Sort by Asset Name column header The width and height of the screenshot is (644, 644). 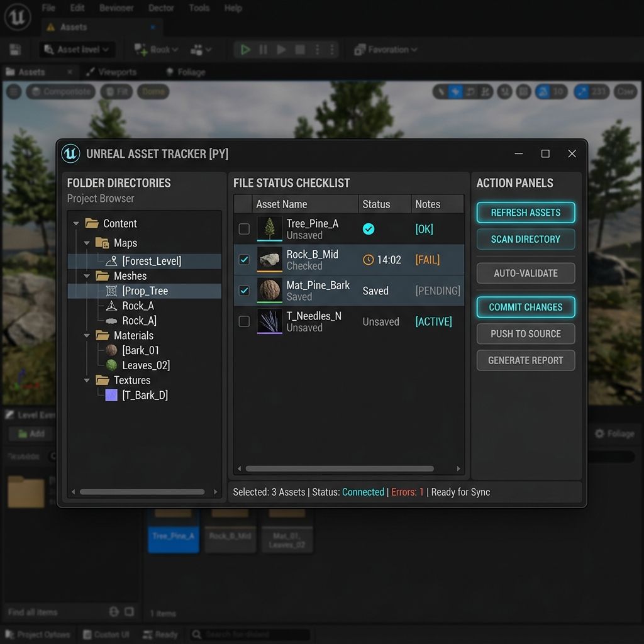pos(305,204)
